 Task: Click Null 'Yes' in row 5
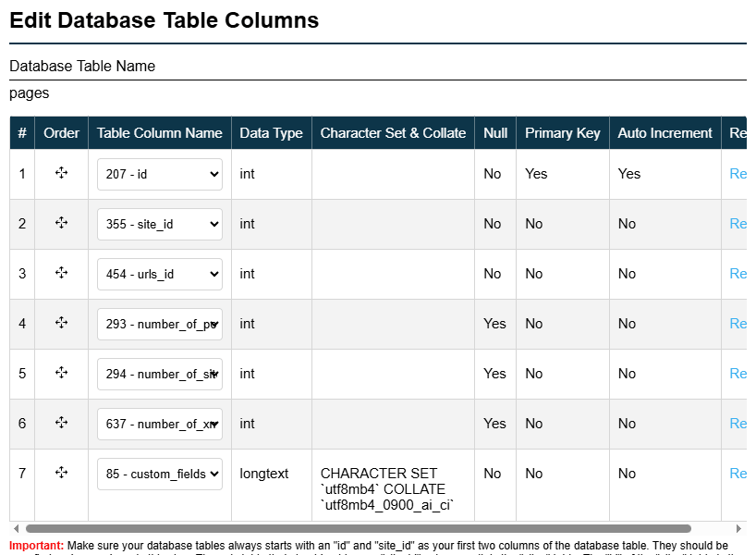click(x=494, y=374)
